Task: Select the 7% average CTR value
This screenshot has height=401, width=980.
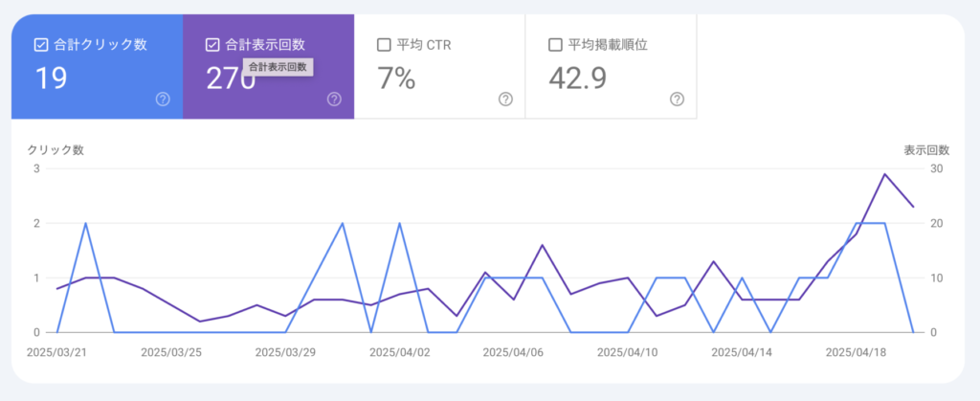Action: (396, 78)
